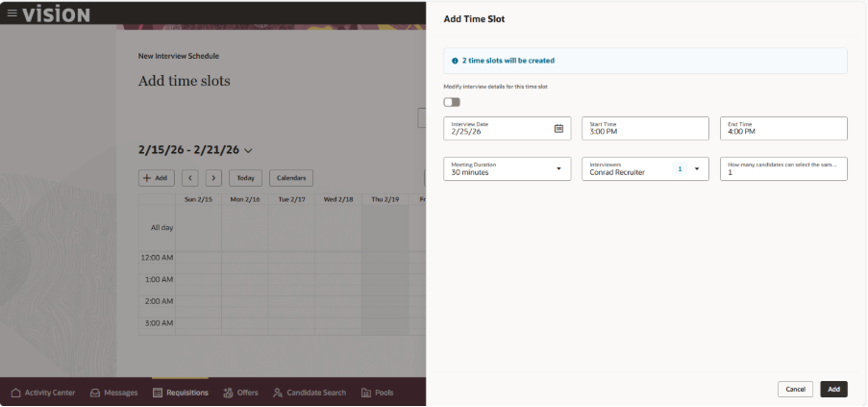The width and height of the screenshot is (868, 407).
Task: Click the Pools icon
Action: (366, 393)
